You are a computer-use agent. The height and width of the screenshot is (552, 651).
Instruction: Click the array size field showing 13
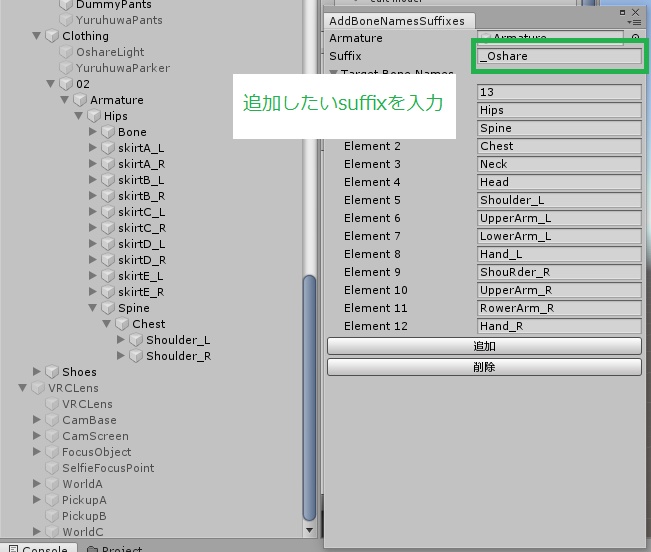(x=559, y=92)
